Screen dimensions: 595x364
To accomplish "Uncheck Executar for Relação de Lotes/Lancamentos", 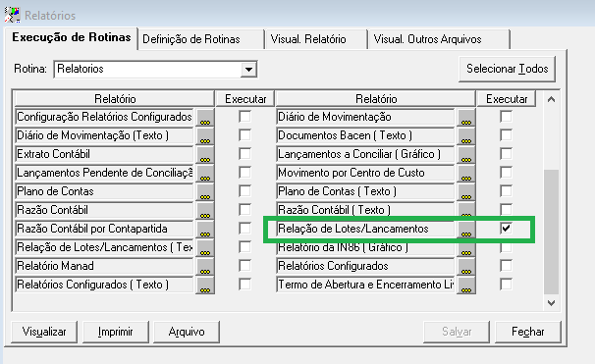I will pos(506,228).
